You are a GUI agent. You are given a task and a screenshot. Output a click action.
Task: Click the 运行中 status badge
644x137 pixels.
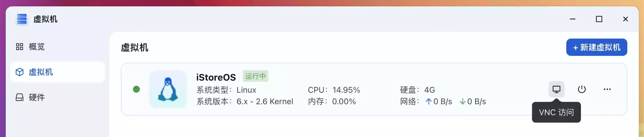point(255,76)
